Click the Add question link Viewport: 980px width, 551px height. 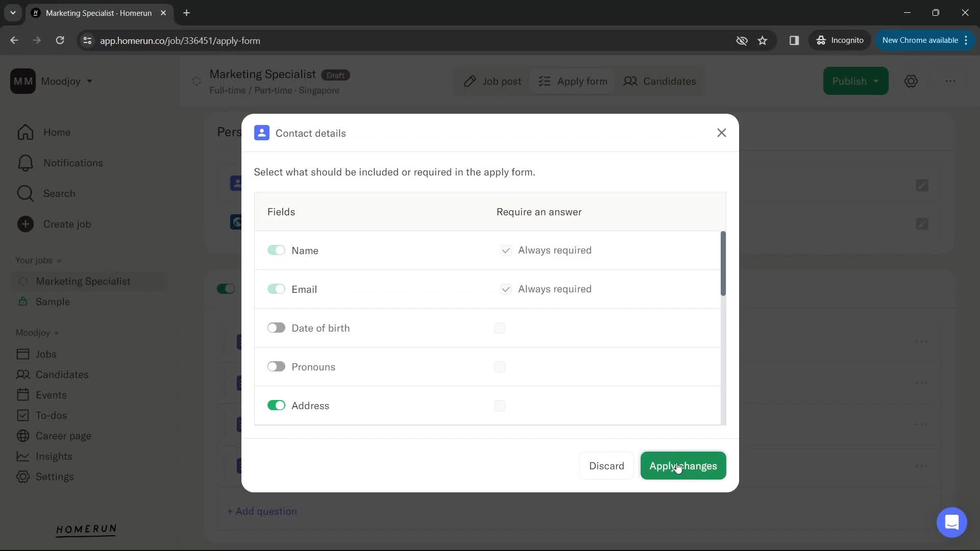[x=263, y=511]
